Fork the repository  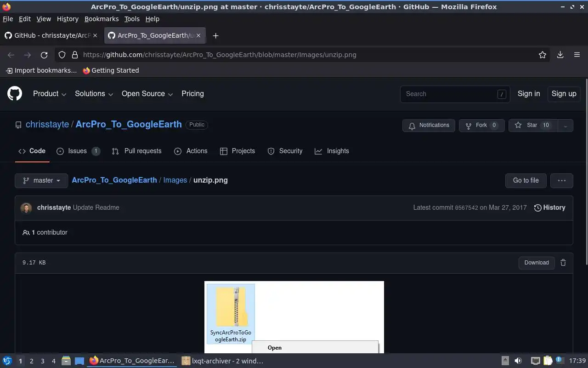tap(481, 125)
